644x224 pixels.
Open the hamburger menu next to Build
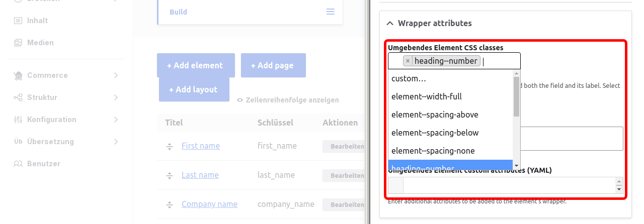tap(331, 12)
